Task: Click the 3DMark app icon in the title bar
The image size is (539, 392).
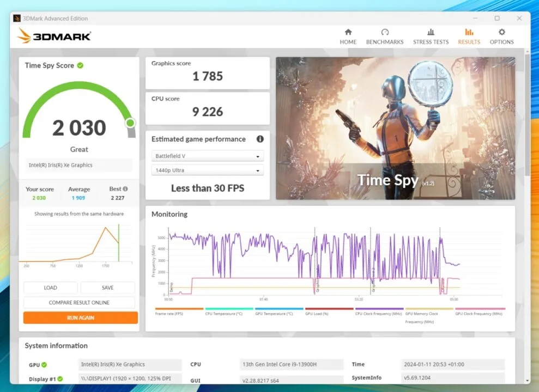Action: pyautogui.click(x=17, y=18)
